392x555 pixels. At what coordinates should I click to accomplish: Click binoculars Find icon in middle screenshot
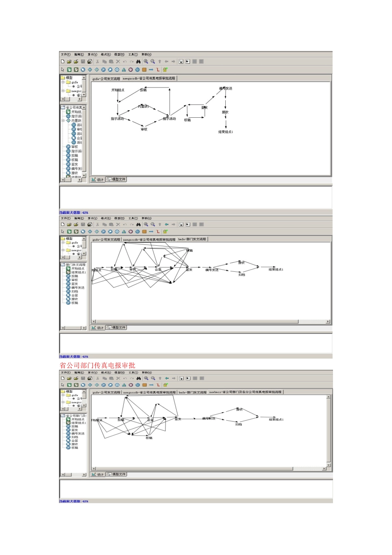click(138, 225)
